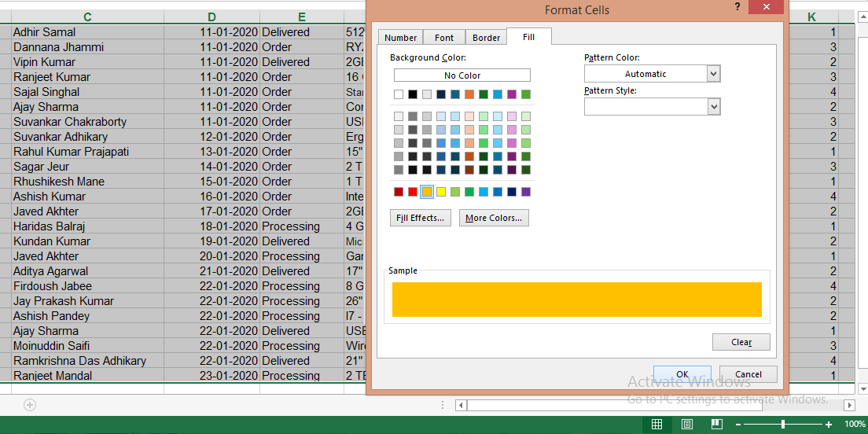
Task: Click cell 'Rahul Kumar Prajapati'
Action: 87,152
